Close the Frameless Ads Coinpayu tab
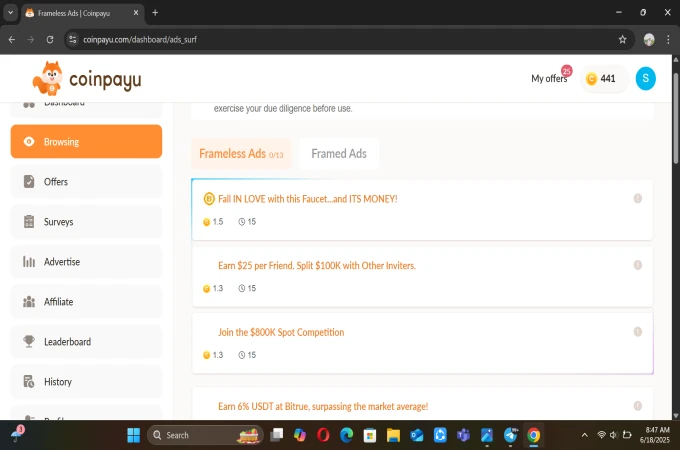 coord(136,13)
